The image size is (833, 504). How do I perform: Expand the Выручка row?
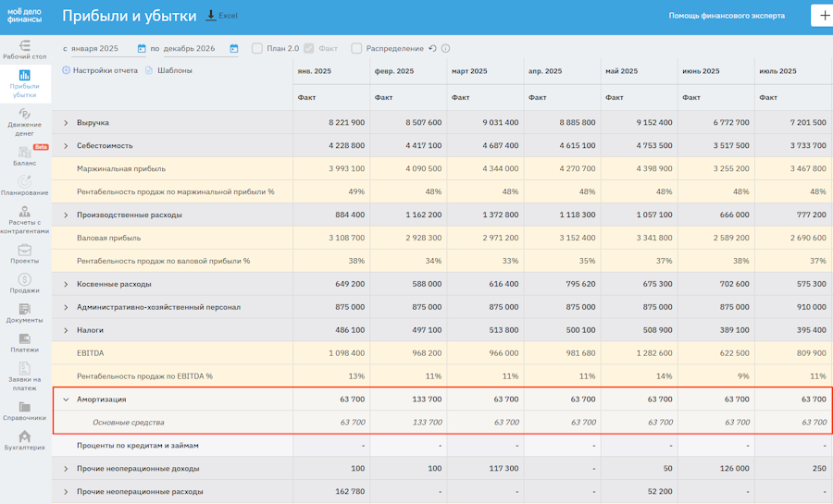(x=66, y=123)
